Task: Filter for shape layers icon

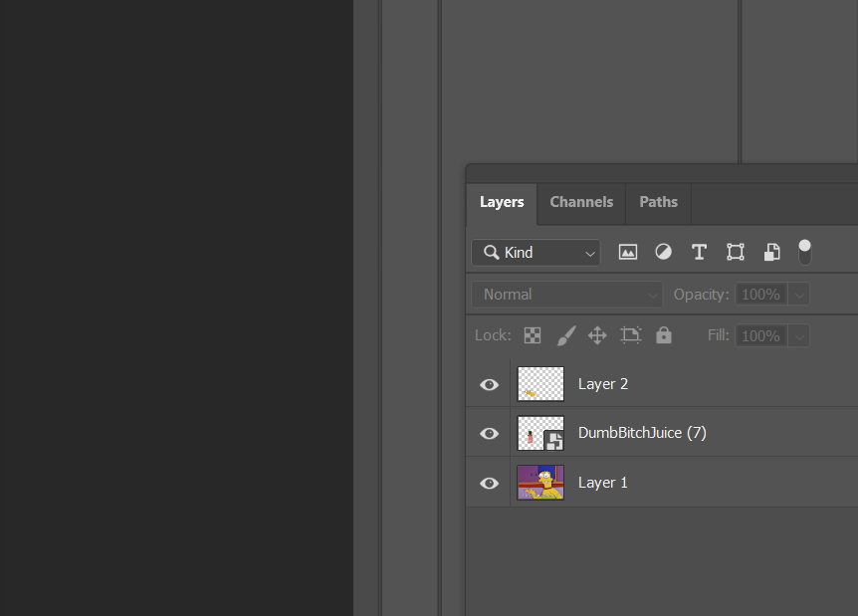Action: (x=736, y=253)
